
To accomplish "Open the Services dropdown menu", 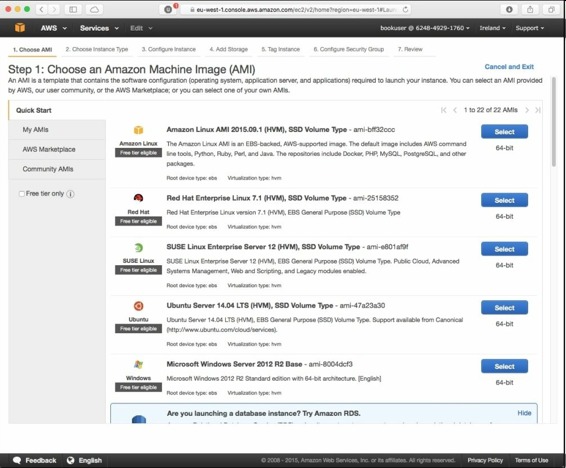I will [99, 28].
